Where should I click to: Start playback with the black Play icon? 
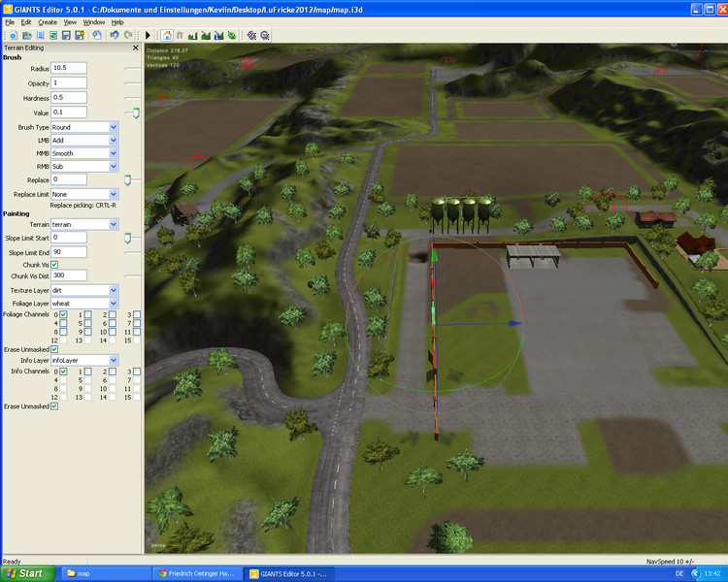tap(149, 35)
